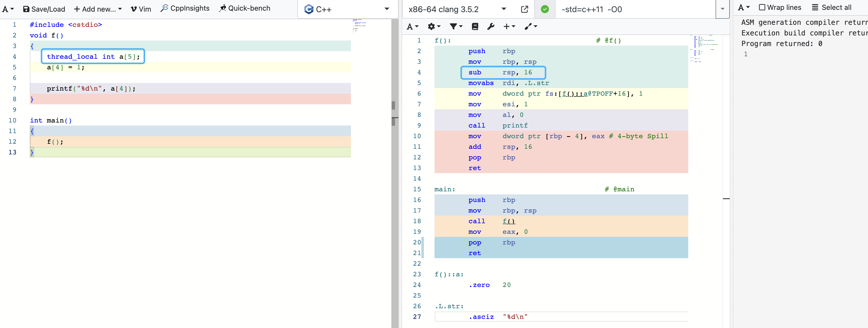Image resolution: width=868 pixels, height=328 pixels.
Task: Open the Save/Load menu
Action: 44,8
